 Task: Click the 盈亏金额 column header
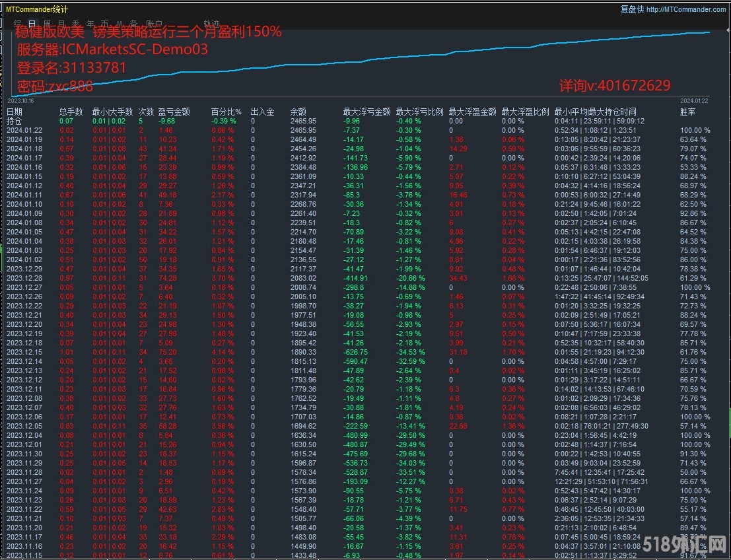tap(174, 112)
